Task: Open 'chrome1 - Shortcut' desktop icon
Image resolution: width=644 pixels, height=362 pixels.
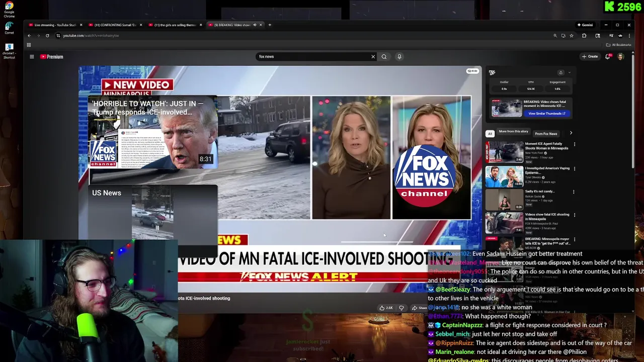Action: coord(9,51)
